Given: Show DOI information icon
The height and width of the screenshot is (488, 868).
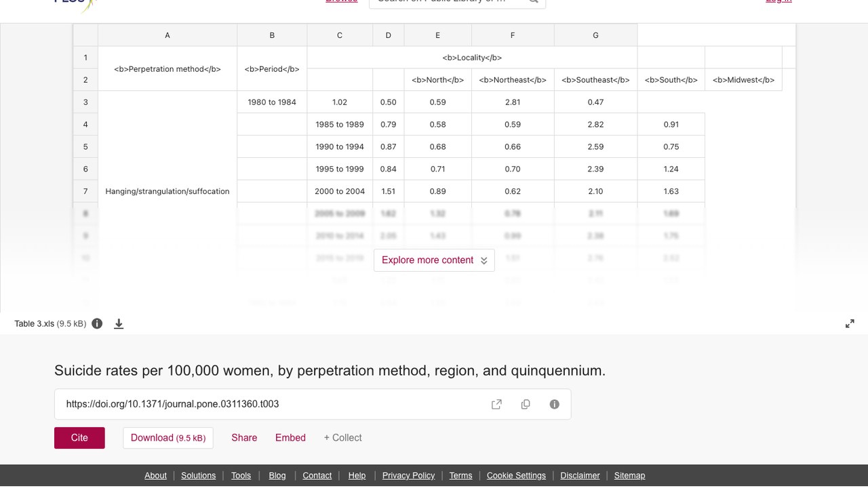Looking at the screenshot, I should pyautogui.click(x=554, y=404).
